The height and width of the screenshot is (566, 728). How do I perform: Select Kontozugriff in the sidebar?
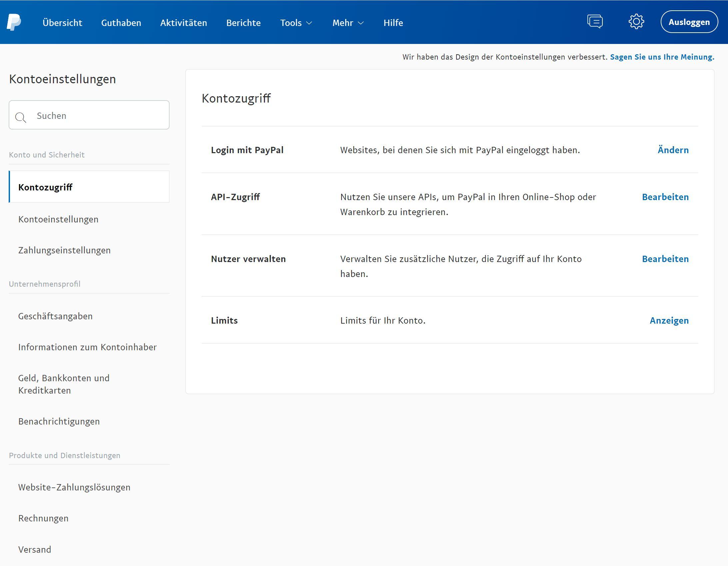(x=89, y=187)
